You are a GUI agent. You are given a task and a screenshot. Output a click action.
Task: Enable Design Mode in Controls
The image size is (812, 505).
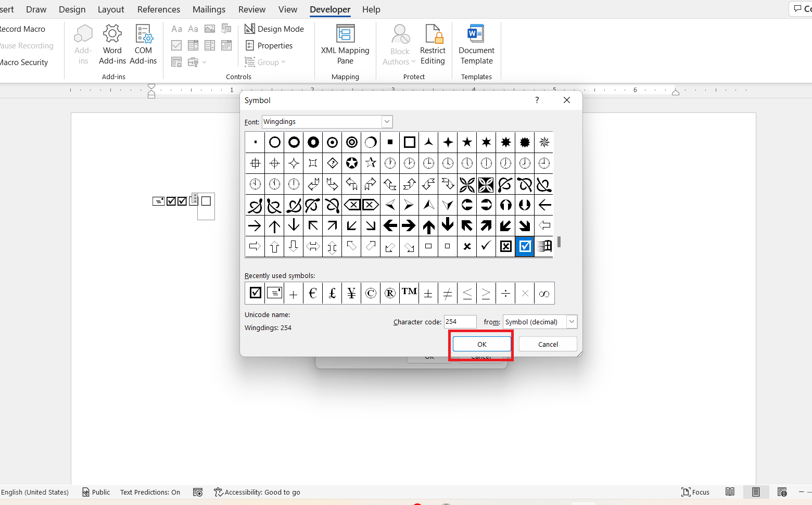click(x=274, y=29)
